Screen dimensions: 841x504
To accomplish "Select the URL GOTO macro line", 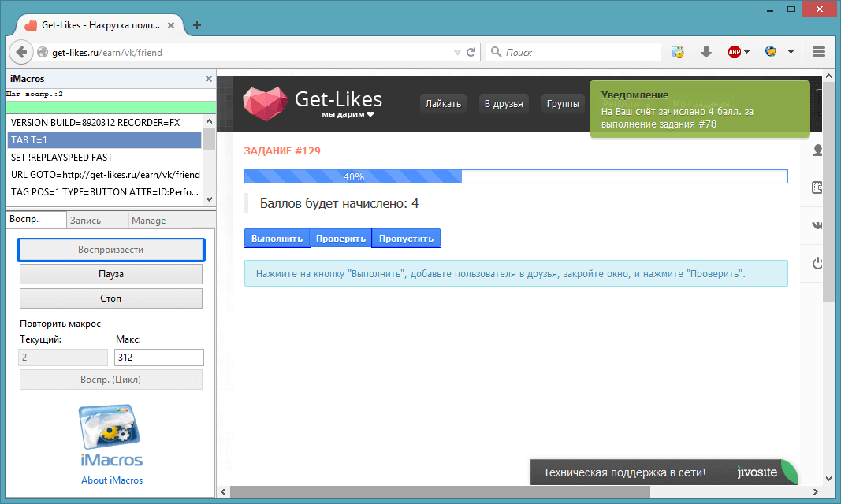I will (x=105, y=175).
